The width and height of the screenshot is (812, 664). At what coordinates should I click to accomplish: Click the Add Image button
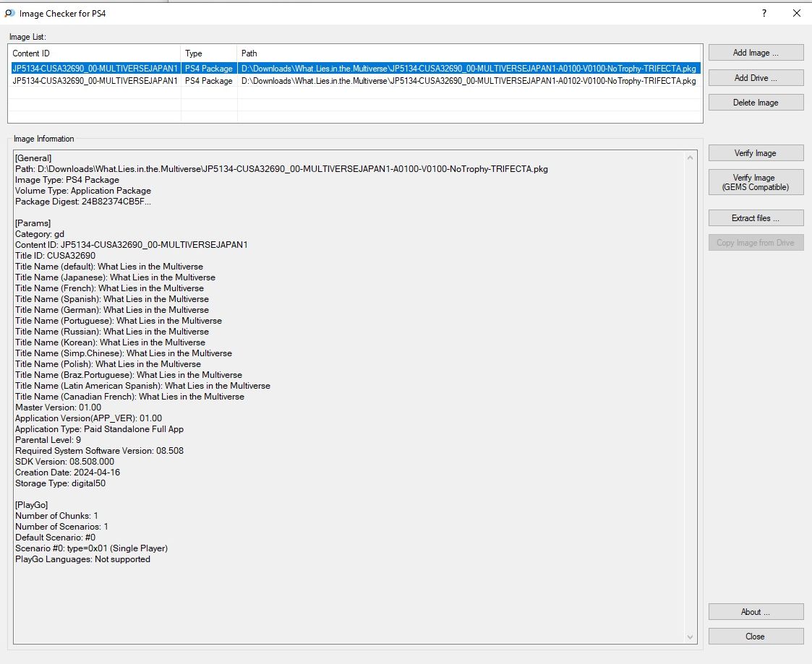point(756,53)
